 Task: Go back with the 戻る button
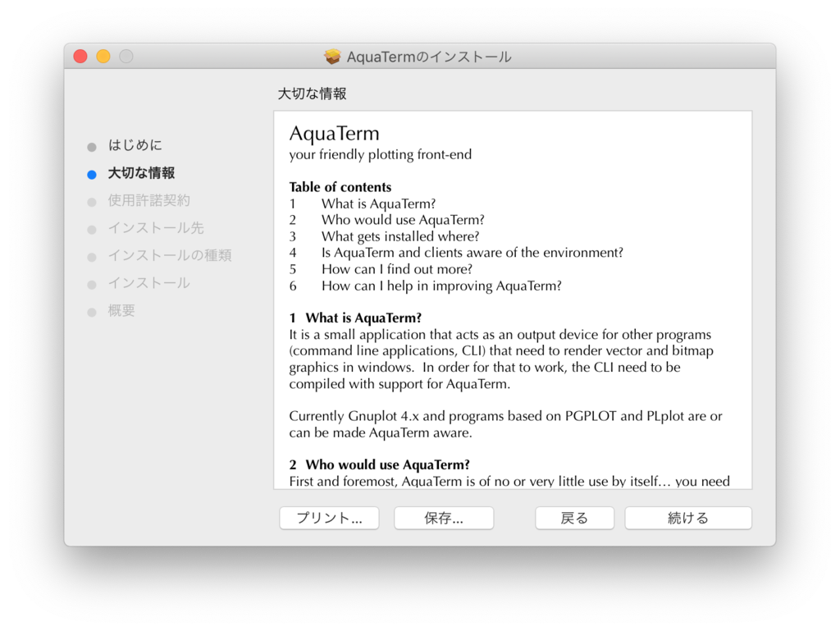(574, 518)
